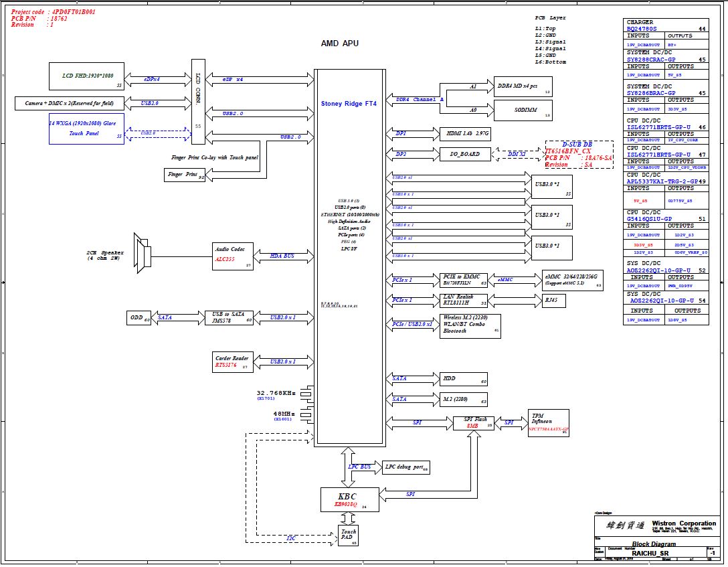Click the APL5337KAI-TRG-2-GP part number
Screen dimensions: 728x567
click(x=662, y=181)
